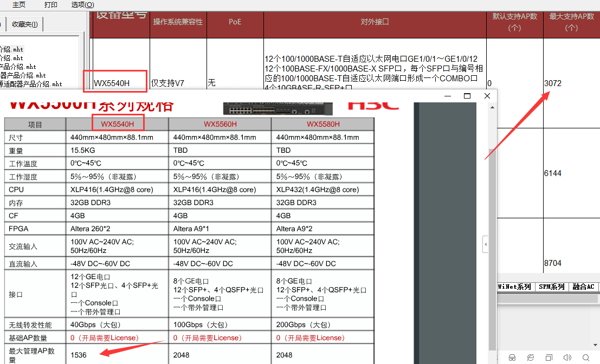This screenshot has height=364, width=600.
Task: Select the second 介绍.mht file in list
Action: [x=11, y=58]
